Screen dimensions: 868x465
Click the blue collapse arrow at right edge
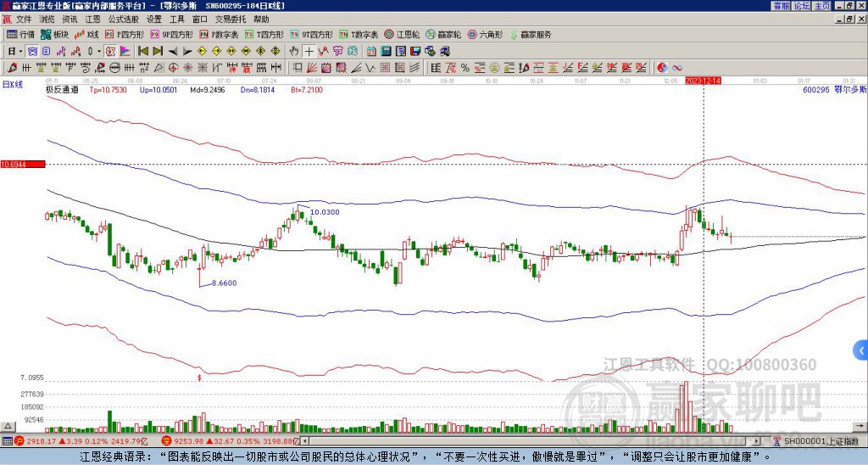tap(861, 350)
